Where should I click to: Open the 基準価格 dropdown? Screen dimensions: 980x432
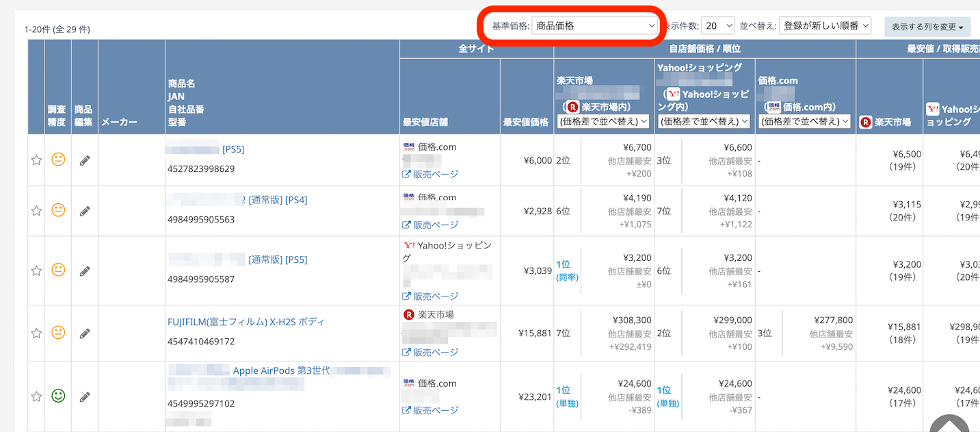click(594, 26)
